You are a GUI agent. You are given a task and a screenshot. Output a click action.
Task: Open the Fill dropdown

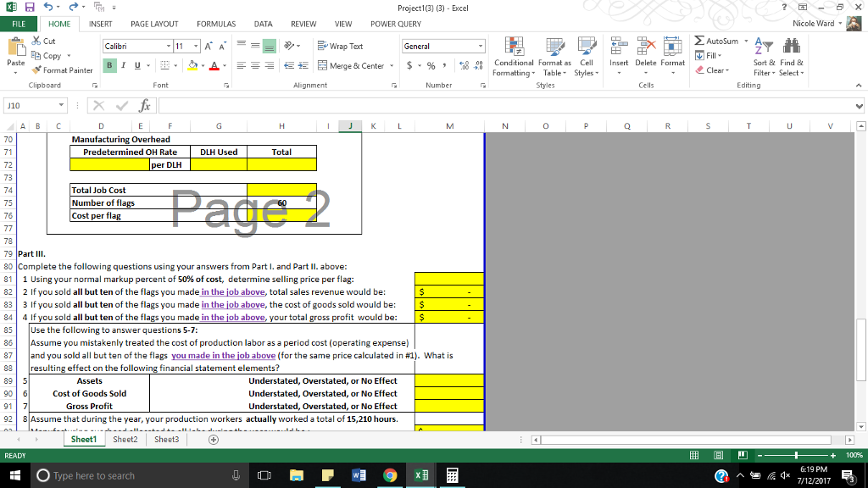click(709, 55)
